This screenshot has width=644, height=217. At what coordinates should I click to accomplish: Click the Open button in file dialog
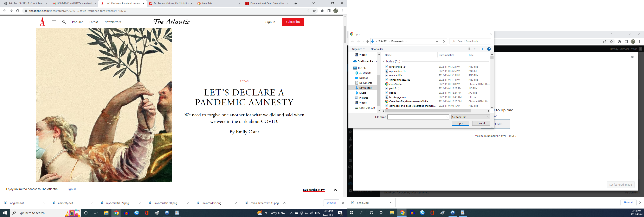pyautogui.click(x=460, y=123)
